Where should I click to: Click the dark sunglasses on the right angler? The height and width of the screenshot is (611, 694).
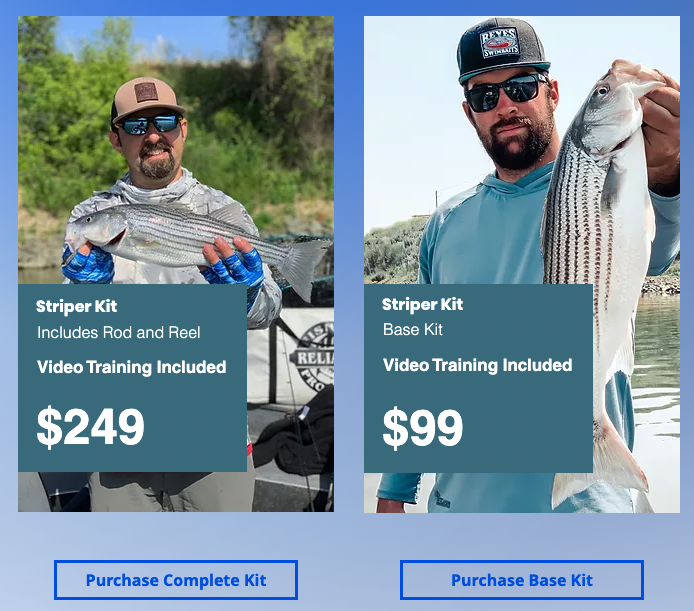[x=506, y=93]
